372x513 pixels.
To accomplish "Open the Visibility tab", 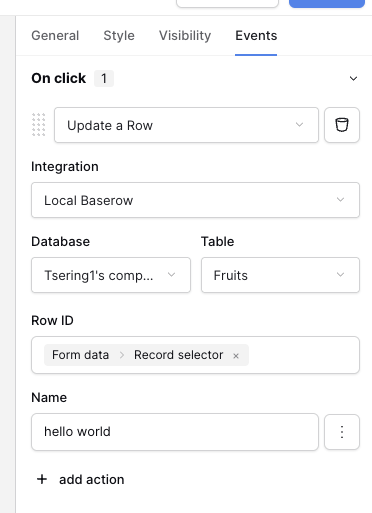I will (185, 36).
